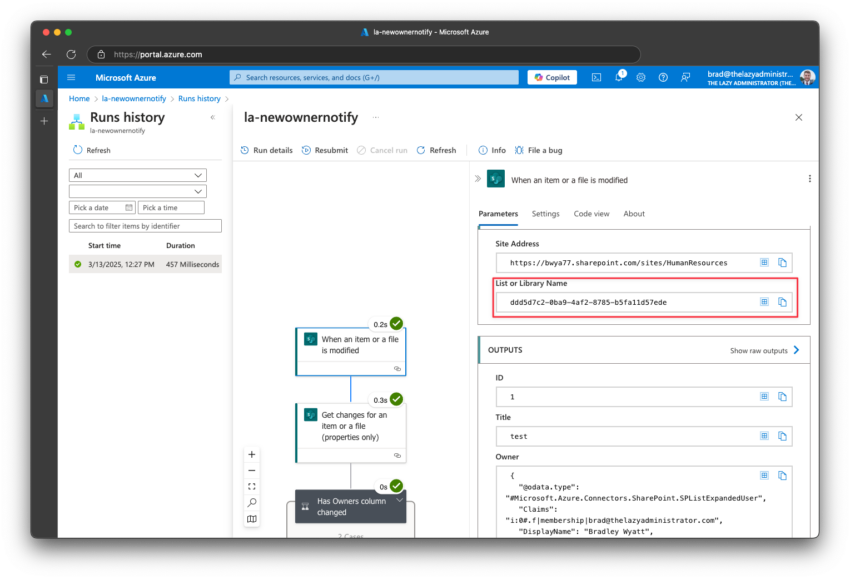Click the table icon in List or Library Name field
Screen dimensions: 850x579
[764, 302]
